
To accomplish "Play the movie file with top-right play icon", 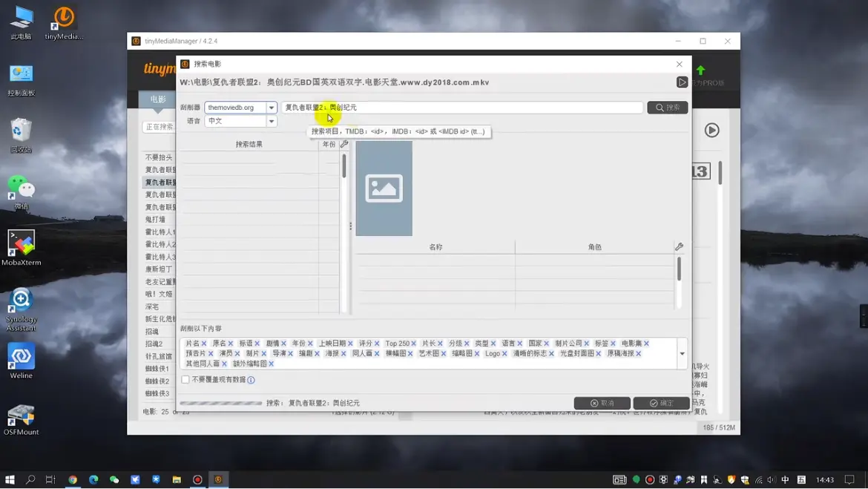I will click(682, 82).
